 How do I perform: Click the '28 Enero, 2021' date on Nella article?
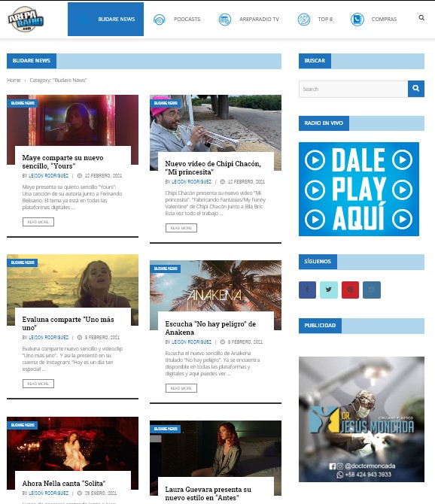[101, 493]
